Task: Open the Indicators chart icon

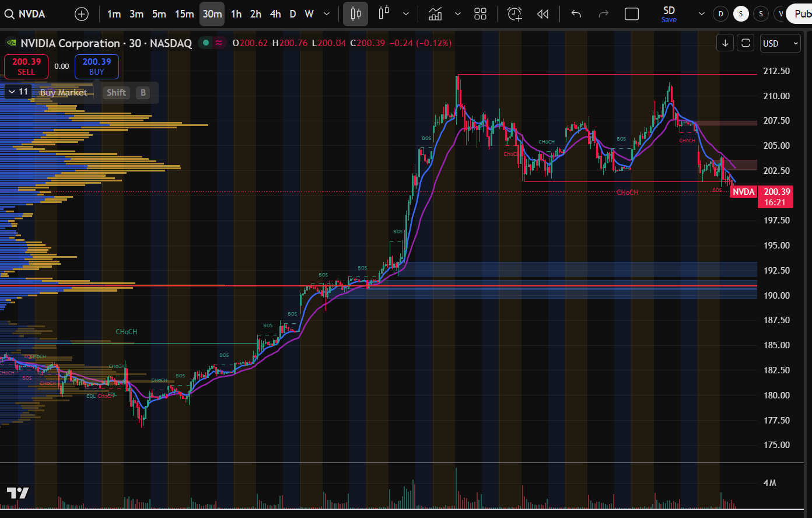Action: pyautogui.click(x=435, y=14)
